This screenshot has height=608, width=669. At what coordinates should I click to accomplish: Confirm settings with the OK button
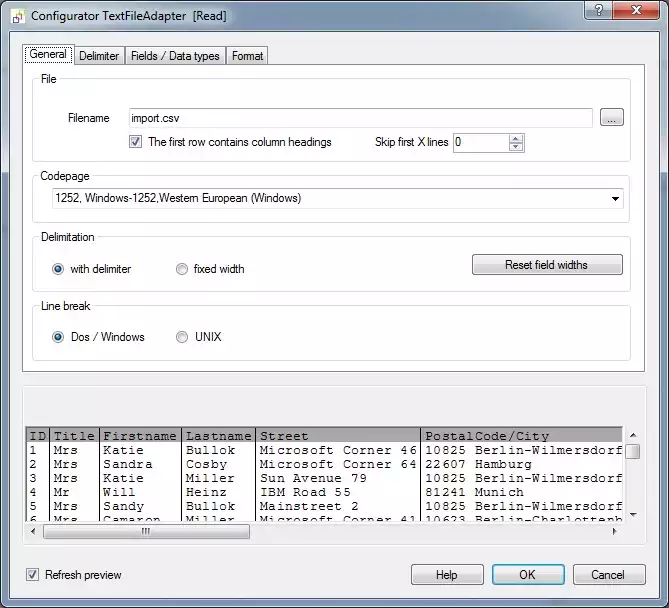(527, 575)
